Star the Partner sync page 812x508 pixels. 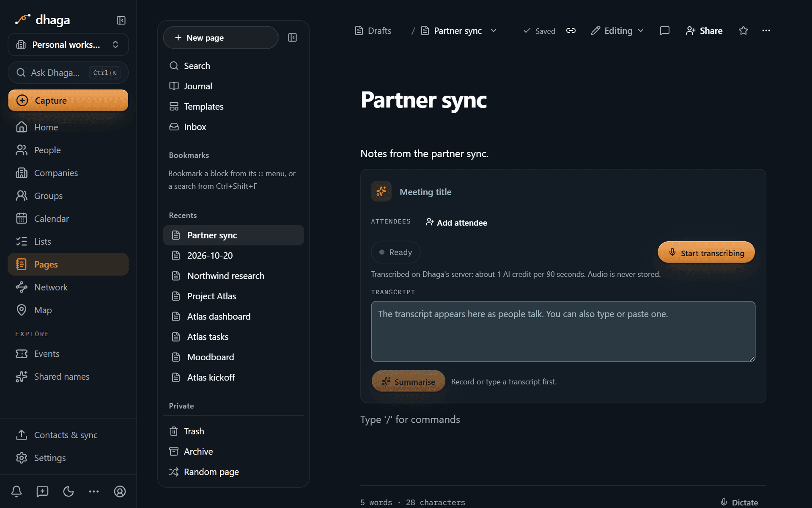(x=743, y=30)
